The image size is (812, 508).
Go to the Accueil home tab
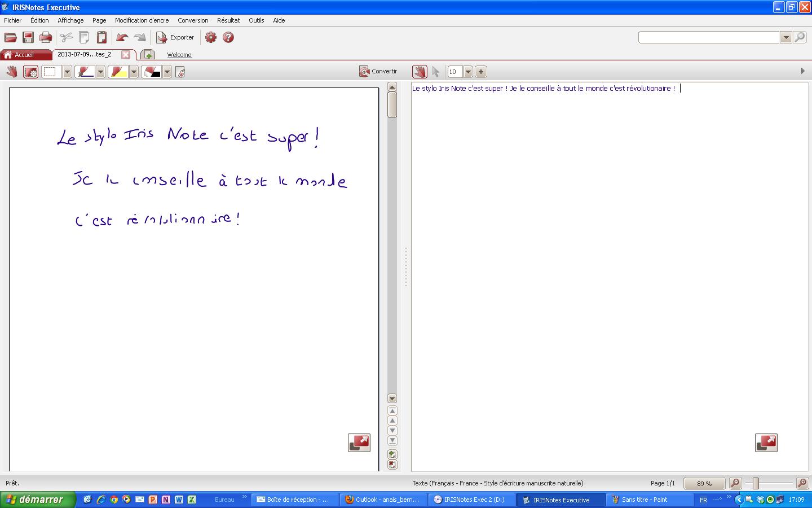[x=26, y=55]
